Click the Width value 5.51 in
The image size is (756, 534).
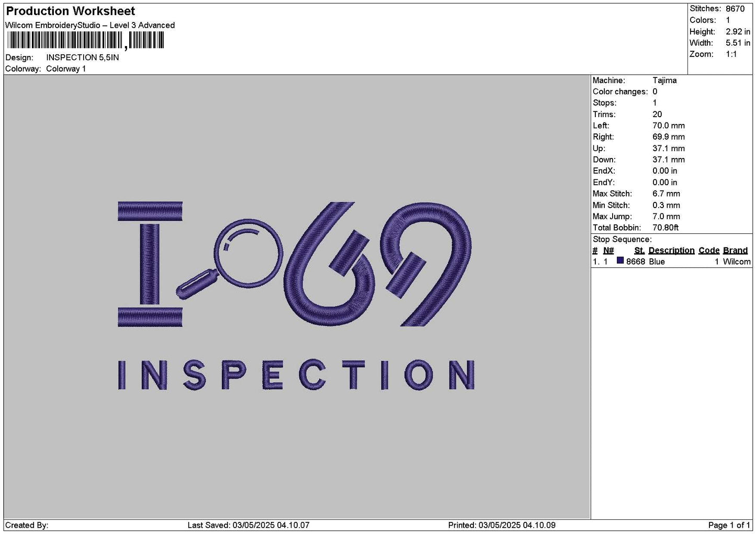click(x=738, y=43)
